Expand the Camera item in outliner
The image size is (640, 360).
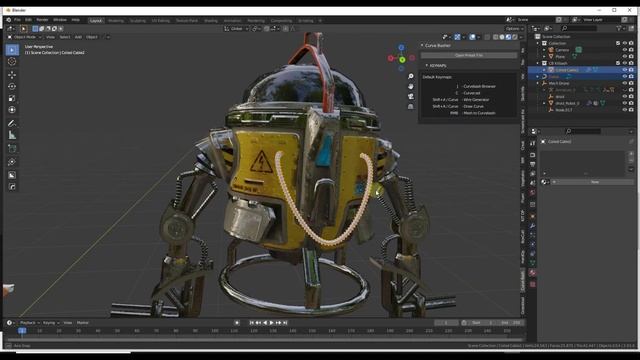(544, 50)
